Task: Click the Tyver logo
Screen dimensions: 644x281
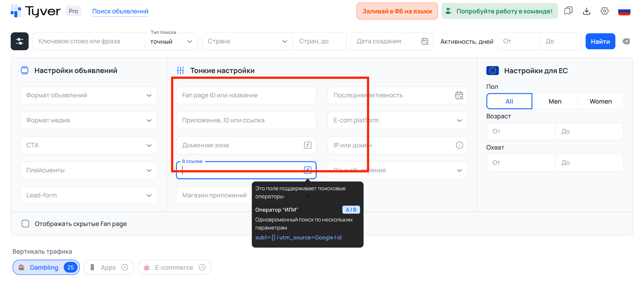Action: (36, 11)
